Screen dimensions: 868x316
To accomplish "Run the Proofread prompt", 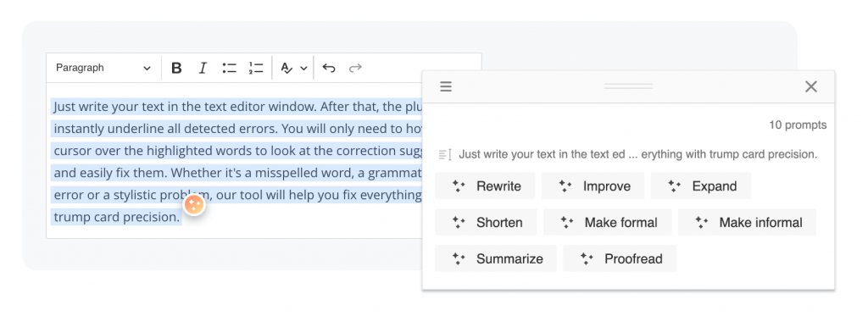I will (x=620, y=258).
